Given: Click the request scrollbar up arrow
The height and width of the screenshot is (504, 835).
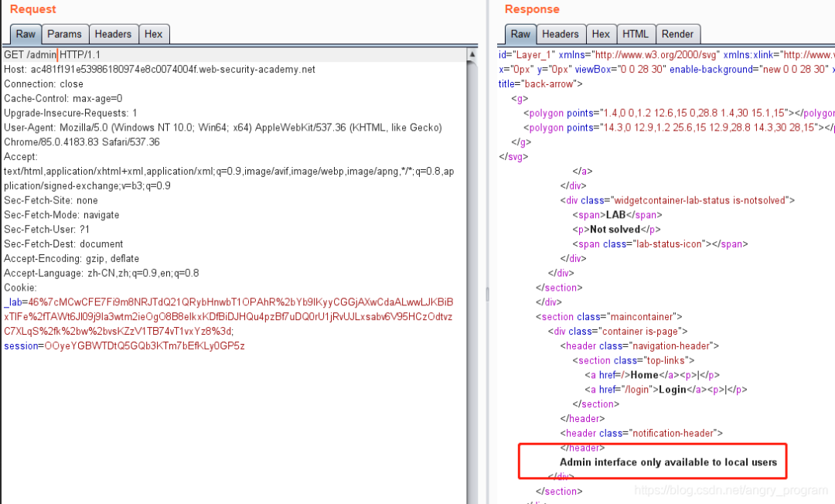Looking at the screenshot, I should coord(472,55).
